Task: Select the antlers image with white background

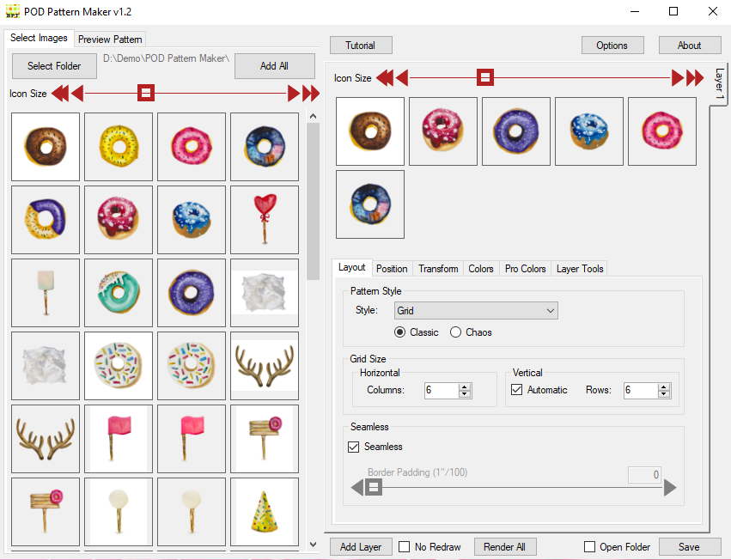Action: click(265, 366)
